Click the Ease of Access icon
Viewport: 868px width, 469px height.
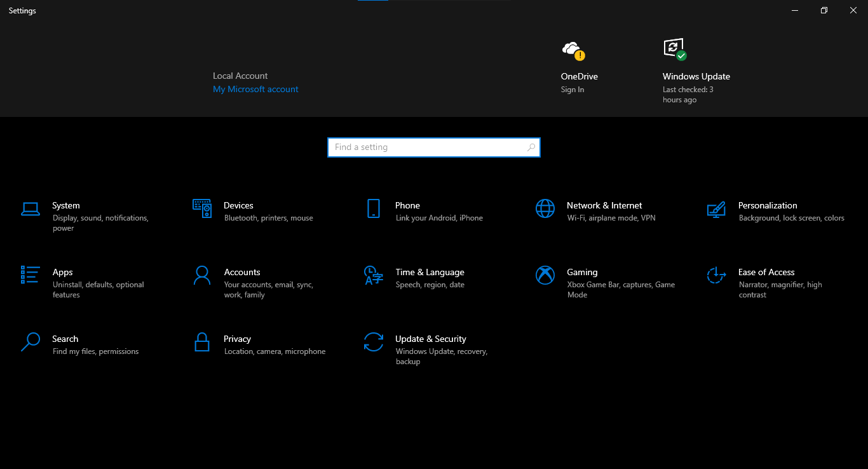(x=716, y=275)
